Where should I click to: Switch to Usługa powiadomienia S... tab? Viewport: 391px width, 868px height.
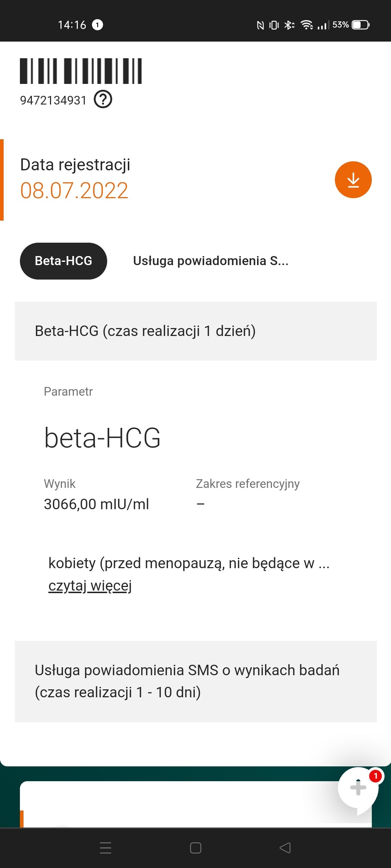[x=211, y=261]
